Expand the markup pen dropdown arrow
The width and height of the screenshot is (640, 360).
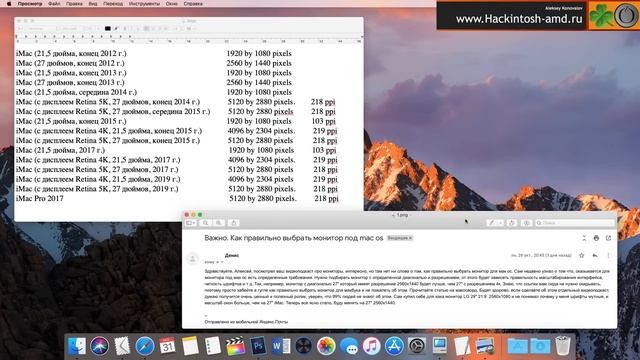point(500,223)
